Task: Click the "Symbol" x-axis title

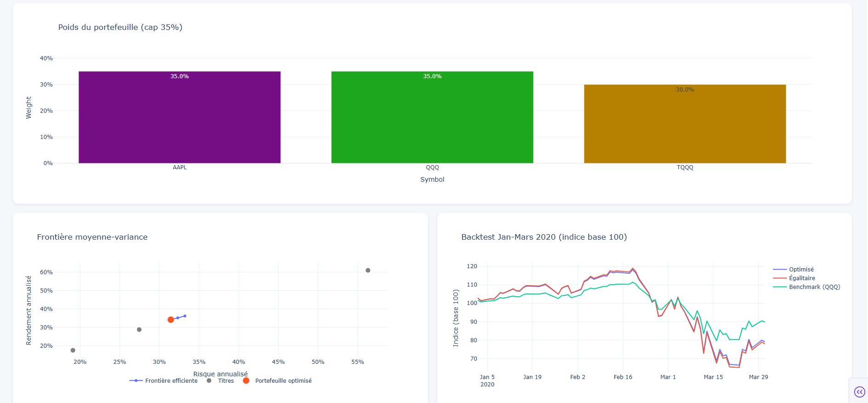Action: [432, 179]
